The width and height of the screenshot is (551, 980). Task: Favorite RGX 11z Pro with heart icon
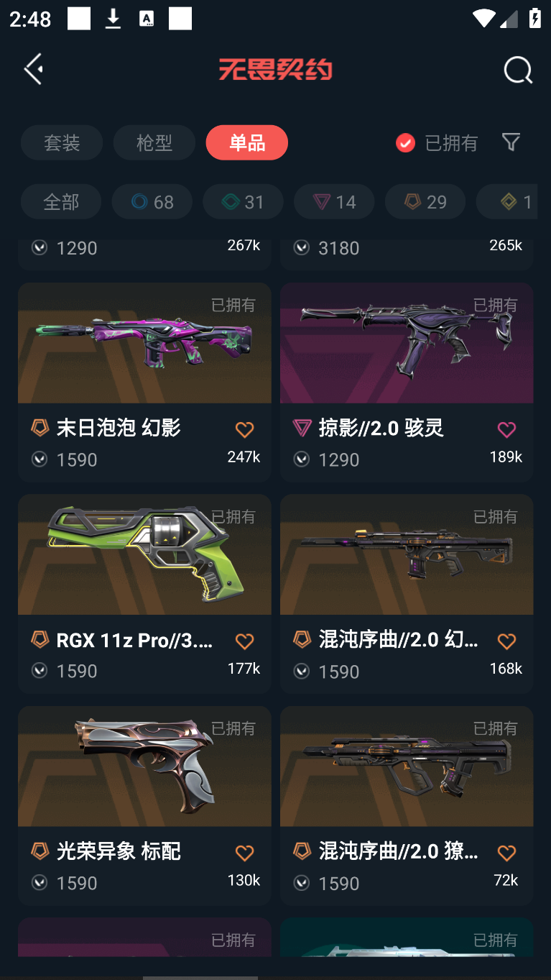[x=245, y=641]
